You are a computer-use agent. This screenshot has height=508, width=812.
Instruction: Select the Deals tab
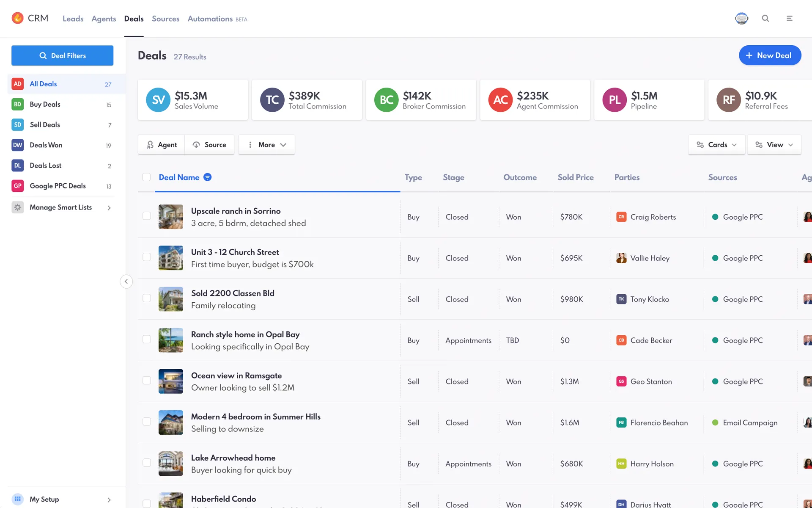[134, 19]
